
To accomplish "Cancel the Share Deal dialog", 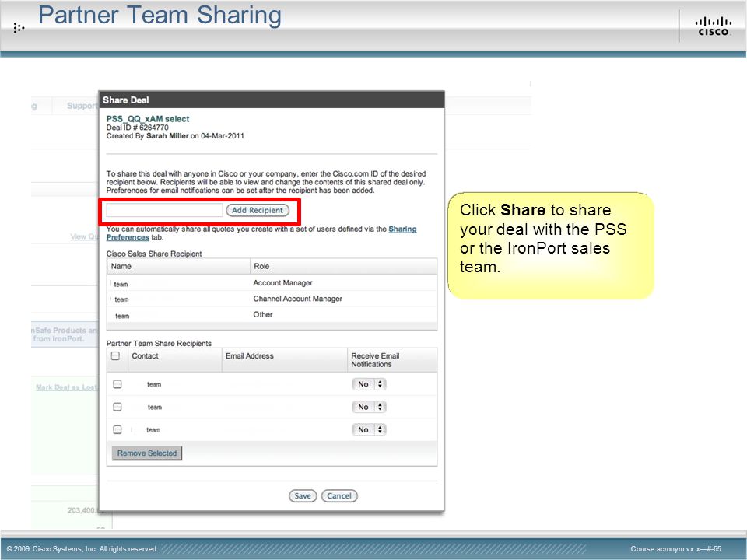I will [339, 495].
